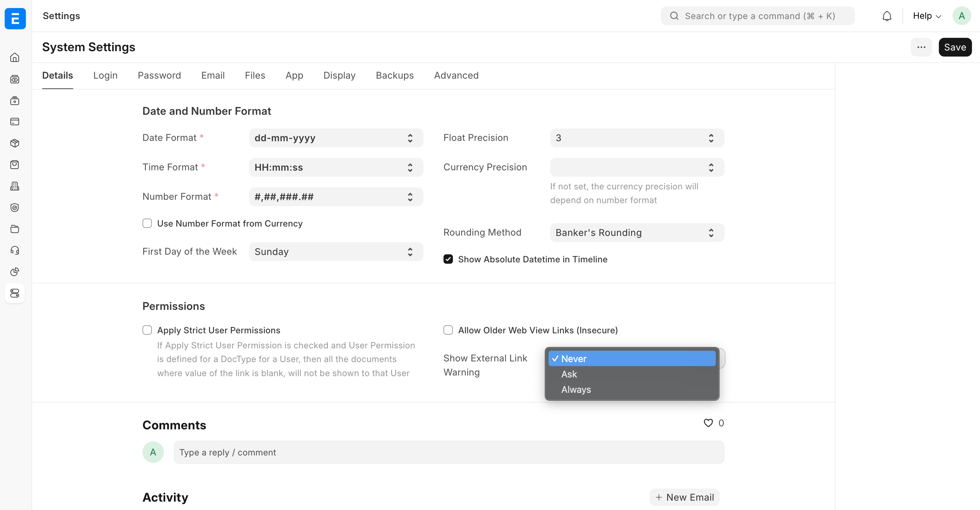Enable Use Number Format from Currency
The height and width of the screenshot is (510, 980).
(147, 224)
